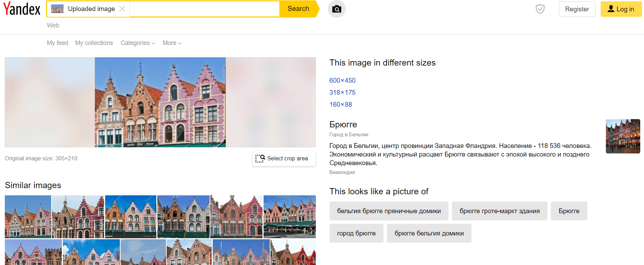The image size is (644, 265).
Task: Open third similar image in bottom row
Action: click(143, 252)
